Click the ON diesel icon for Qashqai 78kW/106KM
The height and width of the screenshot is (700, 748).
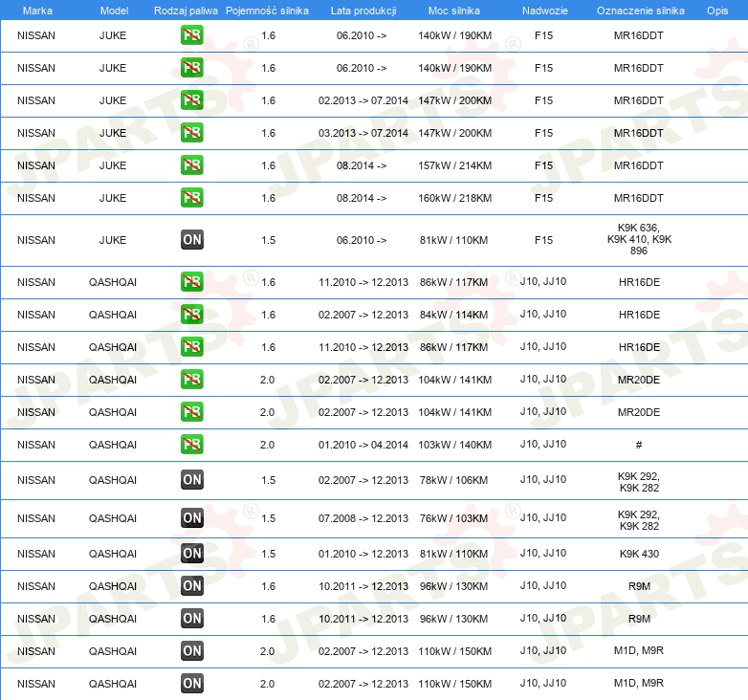tap(192, 480)
